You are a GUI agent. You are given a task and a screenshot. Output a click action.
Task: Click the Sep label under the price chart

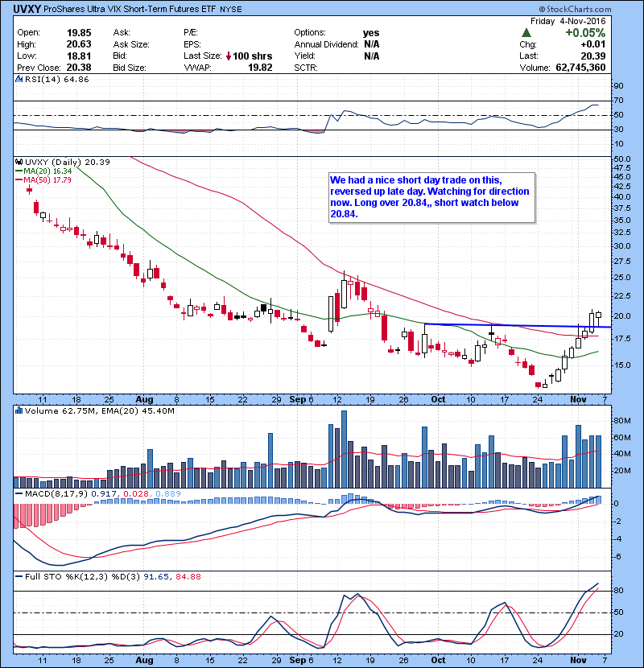click(x=298, y=400)
